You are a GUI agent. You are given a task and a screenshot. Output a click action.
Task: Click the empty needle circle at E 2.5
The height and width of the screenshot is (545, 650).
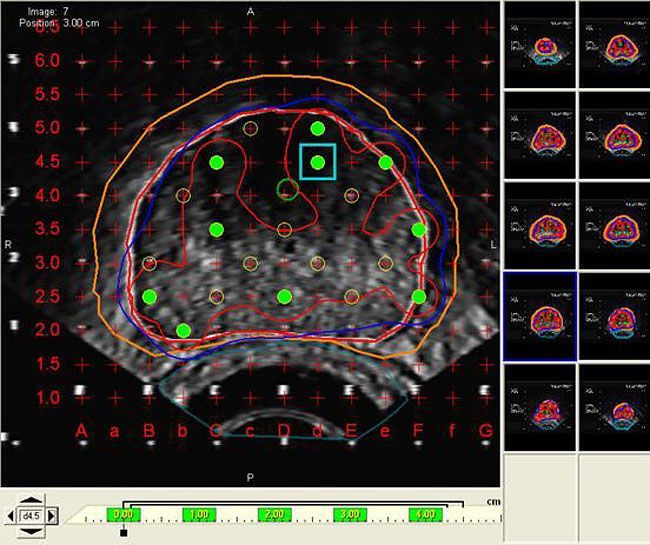tap(352, 296)
